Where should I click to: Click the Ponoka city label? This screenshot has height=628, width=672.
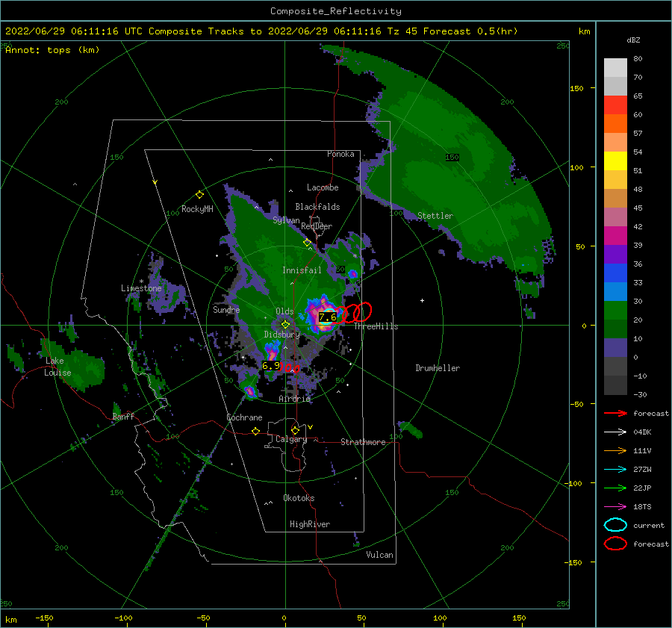coord(340,155)
